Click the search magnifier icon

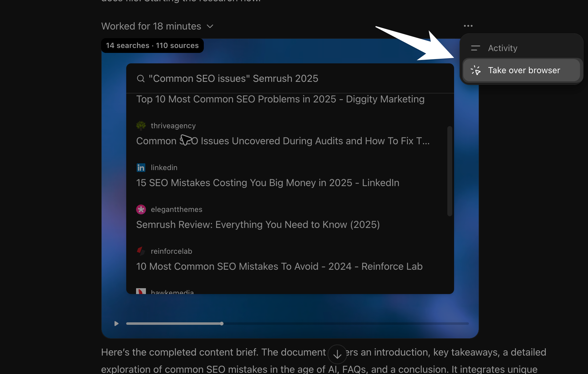(141, 78)
